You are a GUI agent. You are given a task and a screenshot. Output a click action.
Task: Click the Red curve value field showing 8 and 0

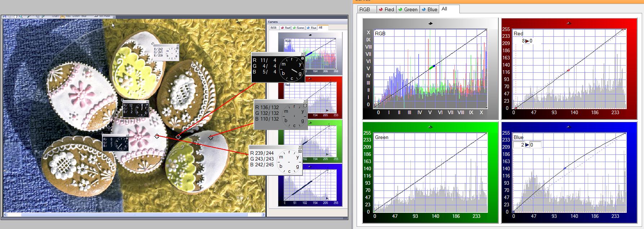[527, 41]
